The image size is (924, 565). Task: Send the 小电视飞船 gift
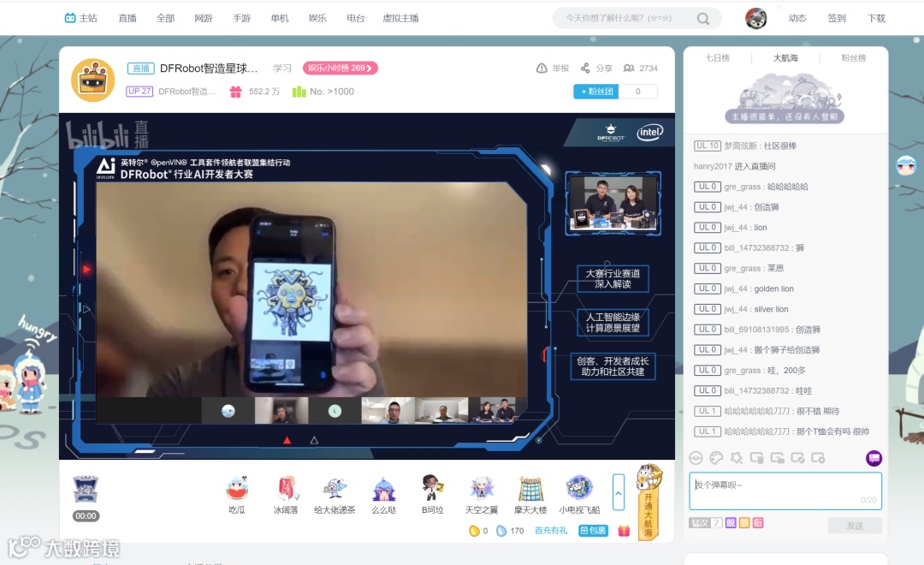(579, 494)
